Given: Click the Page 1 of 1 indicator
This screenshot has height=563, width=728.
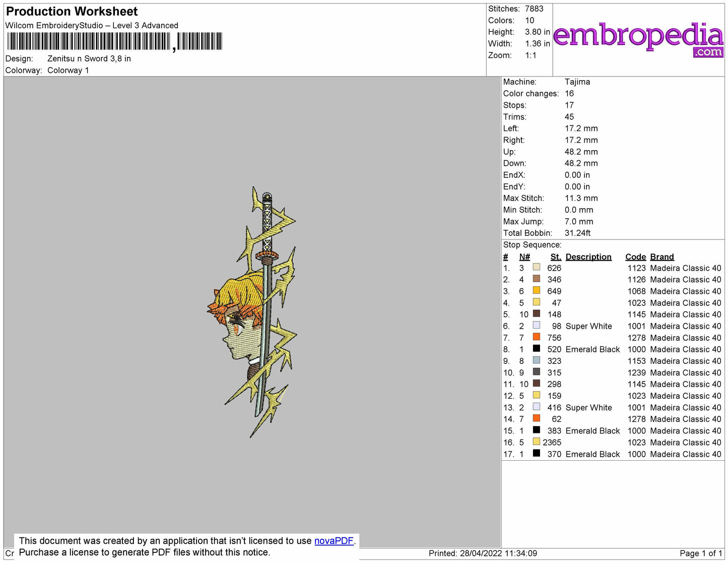Looking at the screenshot, I should [x=701, y=553].
